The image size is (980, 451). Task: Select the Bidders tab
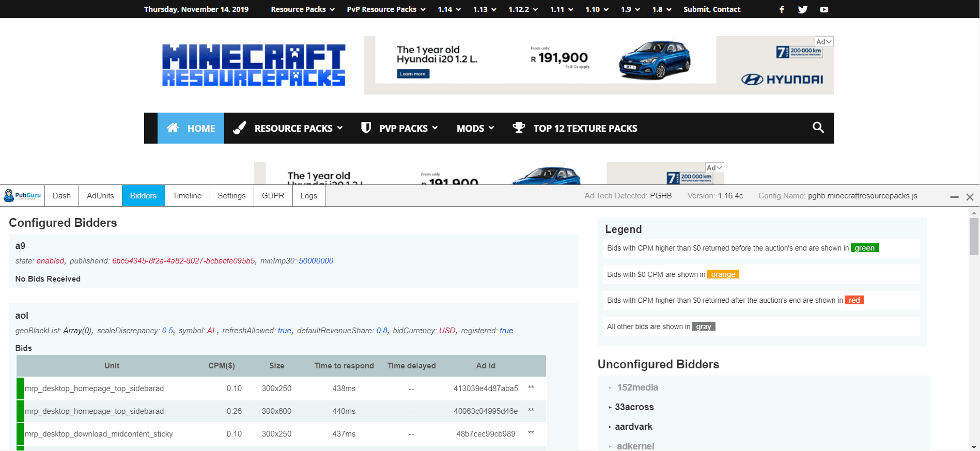pyautogui.click(x=143, y=196)
